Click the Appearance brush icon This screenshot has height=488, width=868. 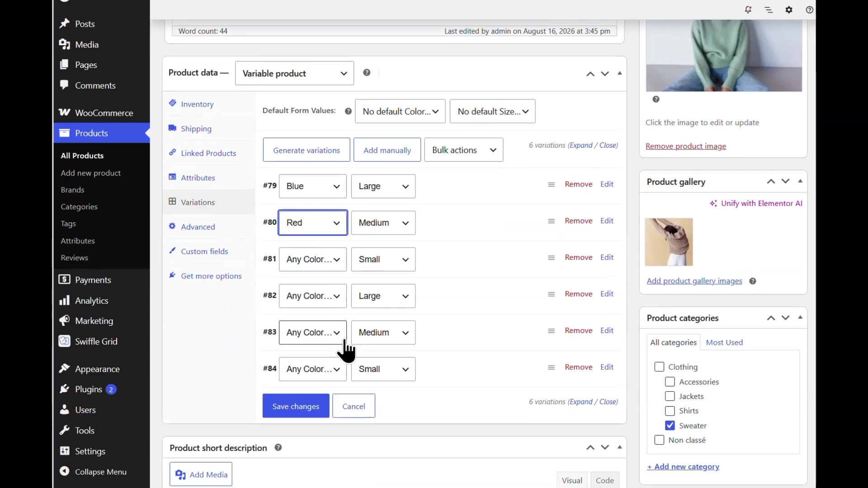point(64,369)
